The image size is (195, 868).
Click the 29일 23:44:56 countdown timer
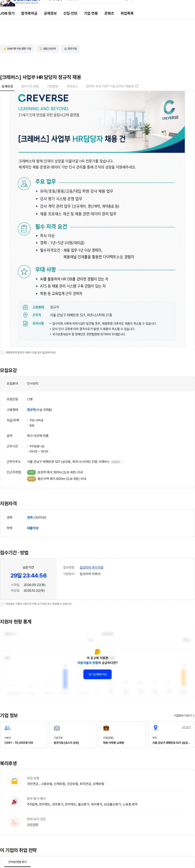[28, 575]
